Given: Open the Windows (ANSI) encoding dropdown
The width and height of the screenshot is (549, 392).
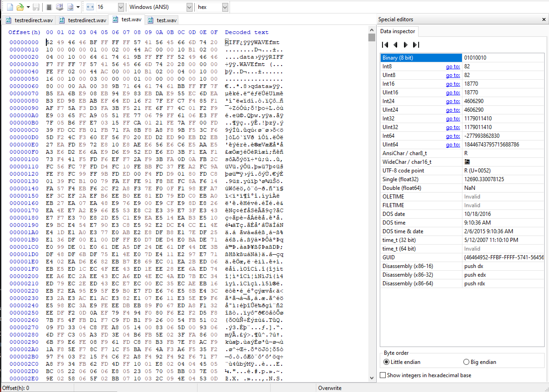Looking at the screenshot, I should (x=190, y=7).
